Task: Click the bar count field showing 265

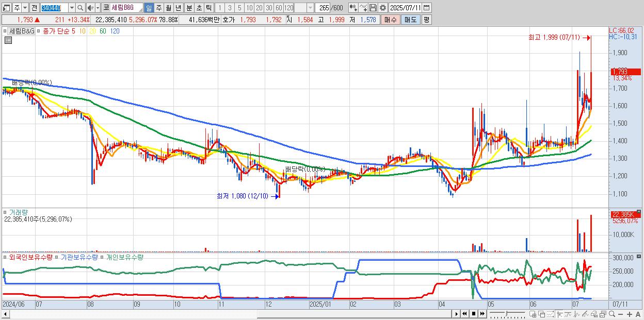Action: click(x=323, y=8)
